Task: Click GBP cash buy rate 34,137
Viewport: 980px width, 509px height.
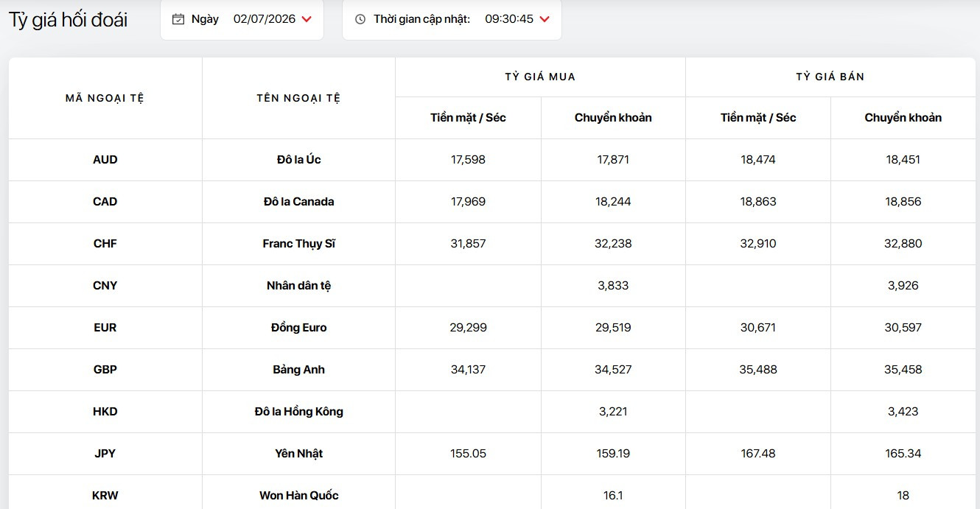Action: pos(468,370)
